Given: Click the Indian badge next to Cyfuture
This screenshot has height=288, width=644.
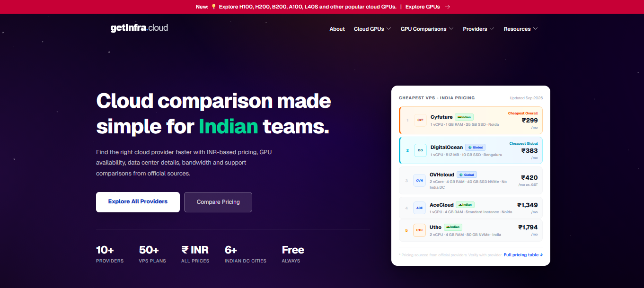Looking at the screenshot, I should (464, 117).
